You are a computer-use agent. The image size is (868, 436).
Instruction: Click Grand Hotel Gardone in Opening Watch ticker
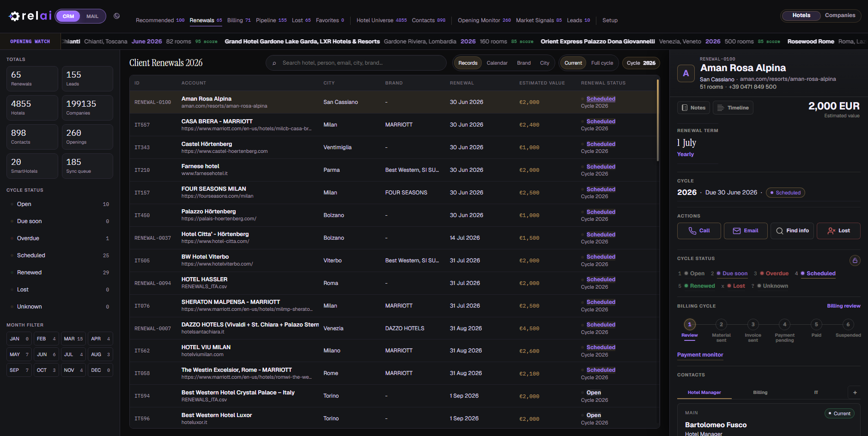tap(302, 42)
